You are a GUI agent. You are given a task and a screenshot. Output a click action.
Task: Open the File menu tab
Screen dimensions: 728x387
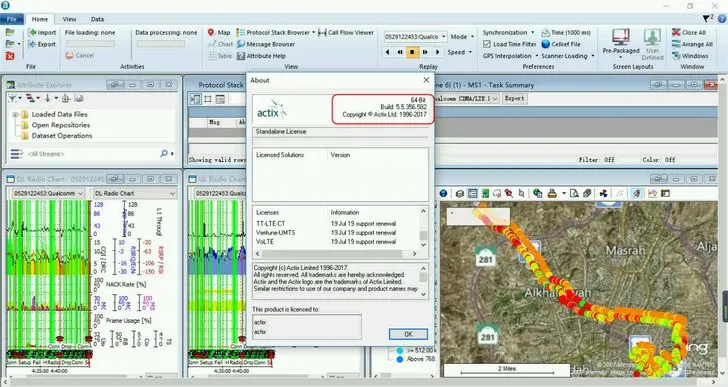pos(12,19)
